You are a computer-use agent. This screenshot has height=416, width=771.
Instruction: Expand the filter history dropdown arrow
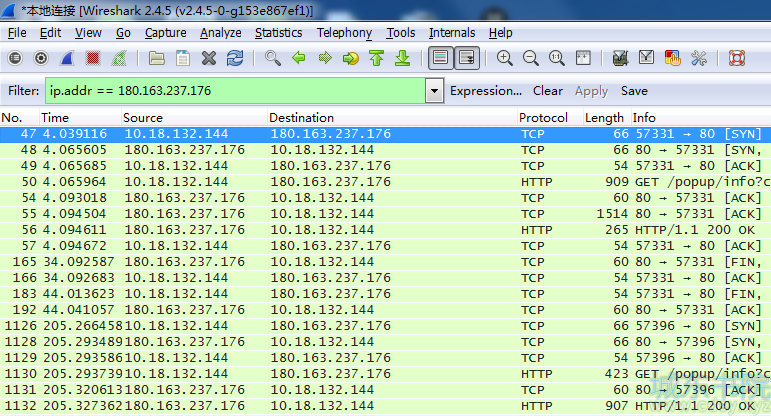(435, 91)
